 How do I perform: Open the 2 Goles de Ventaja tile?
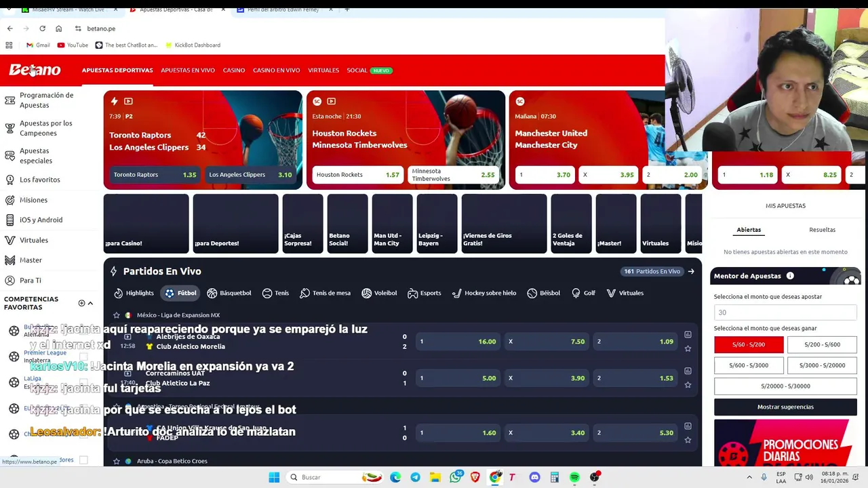tap(571, 224)
